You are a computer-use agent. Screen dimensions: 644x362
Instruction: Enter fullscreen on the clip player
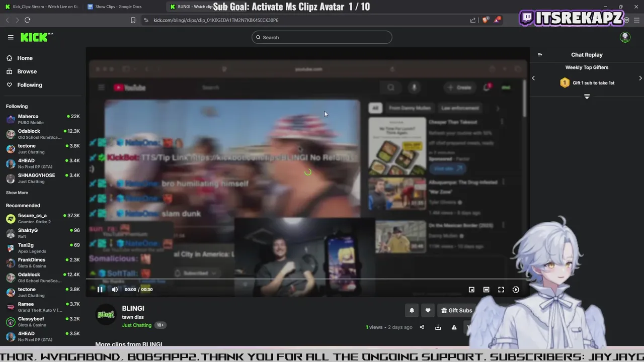501,290
